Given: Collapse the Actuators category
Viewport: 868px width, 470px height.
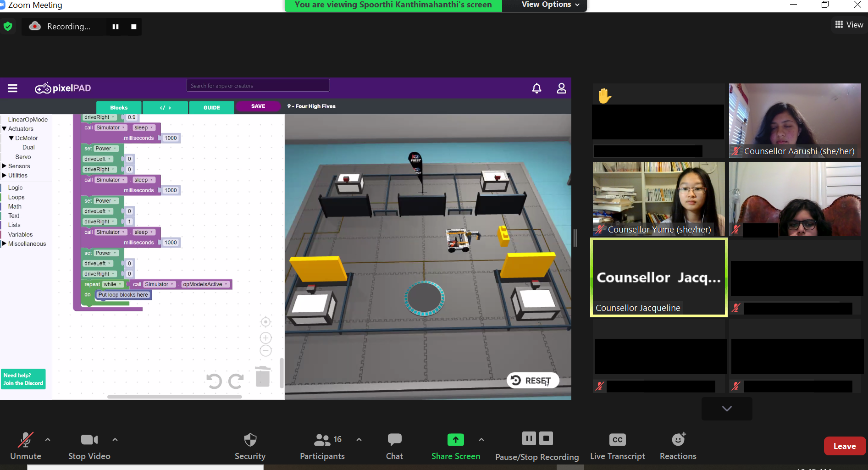Looking at the screenshot, I should (x=4, y=129).
